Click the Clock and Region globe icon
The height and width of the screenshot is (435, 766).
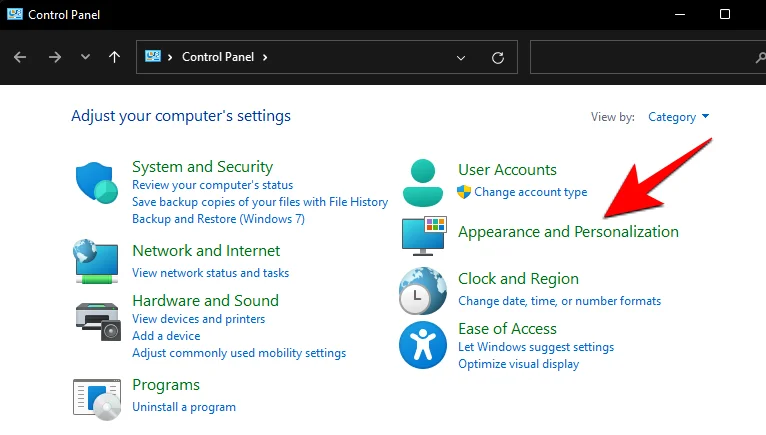click(x=423, y=291)
